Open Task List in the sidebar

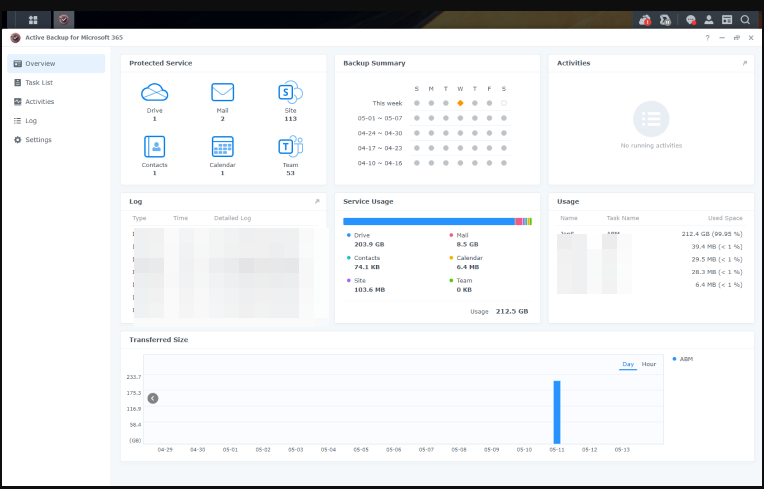[56, 82]
